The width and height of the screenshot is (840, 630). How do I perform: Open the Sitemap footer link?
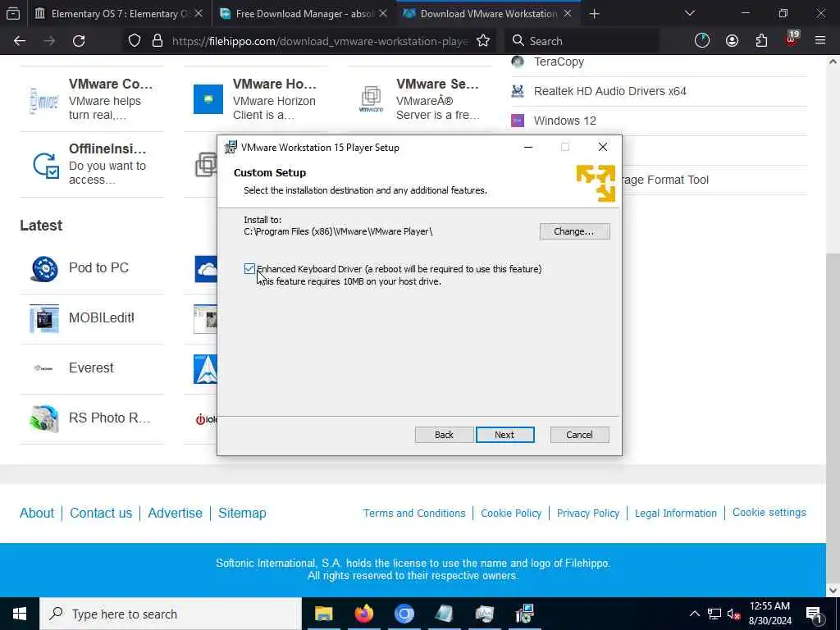[x=242, y=514]
